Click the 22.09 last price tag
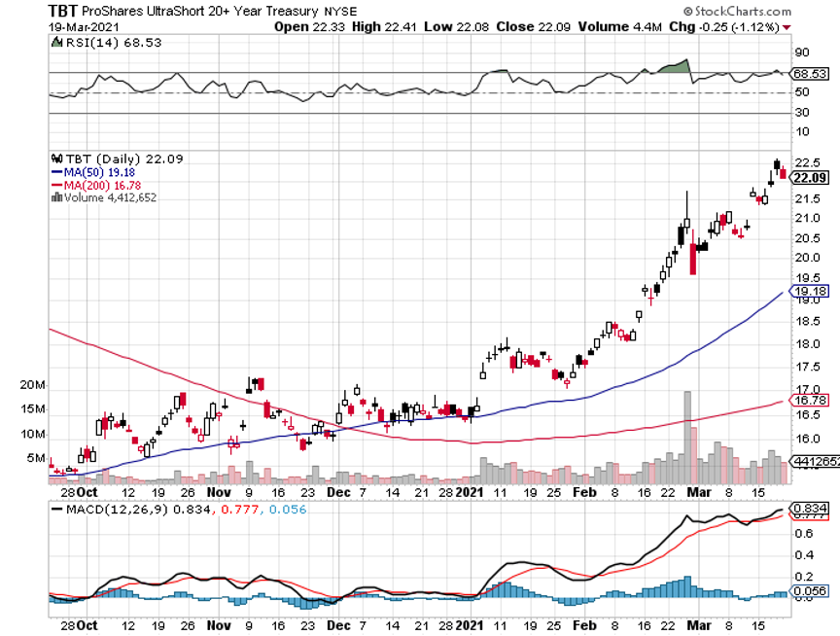This screenshot has height=636, width=840. click(x=810, y=178)
